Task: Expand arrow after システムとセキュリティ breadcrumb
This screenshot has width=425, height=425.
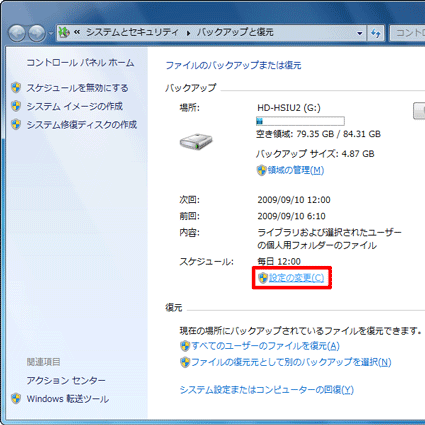Action: click(188, 33)
